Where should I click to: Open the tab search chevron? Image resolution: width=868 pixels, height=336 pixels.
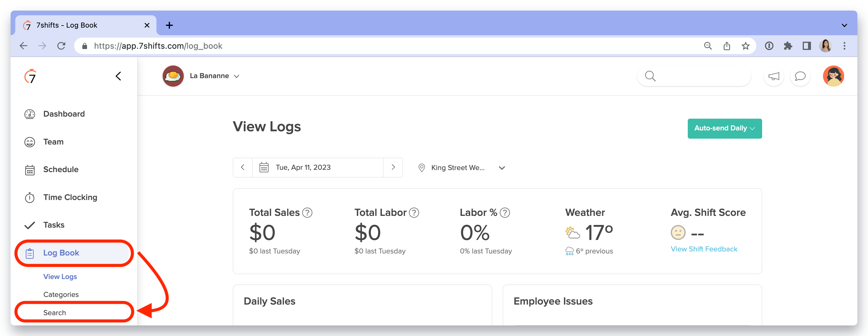[844, 25]
